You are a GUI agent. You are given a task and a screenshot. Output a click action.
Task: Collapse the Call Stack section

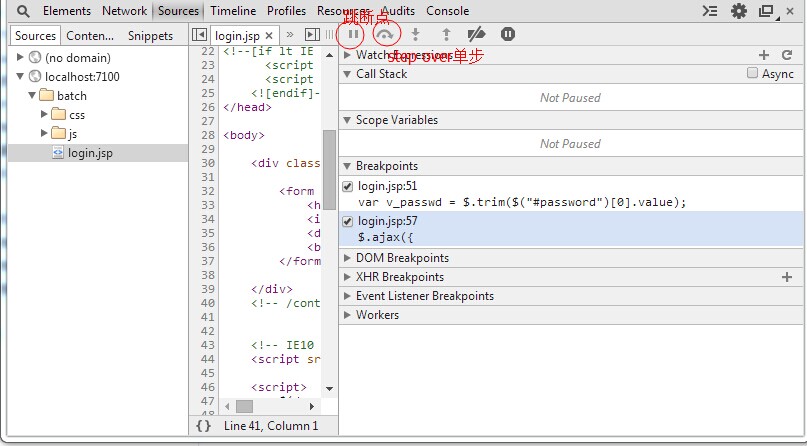347,74
